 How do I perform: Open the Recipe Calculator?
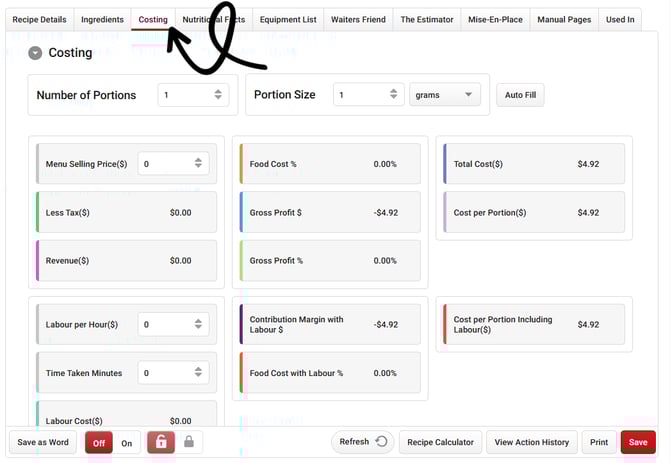(441, 441)
